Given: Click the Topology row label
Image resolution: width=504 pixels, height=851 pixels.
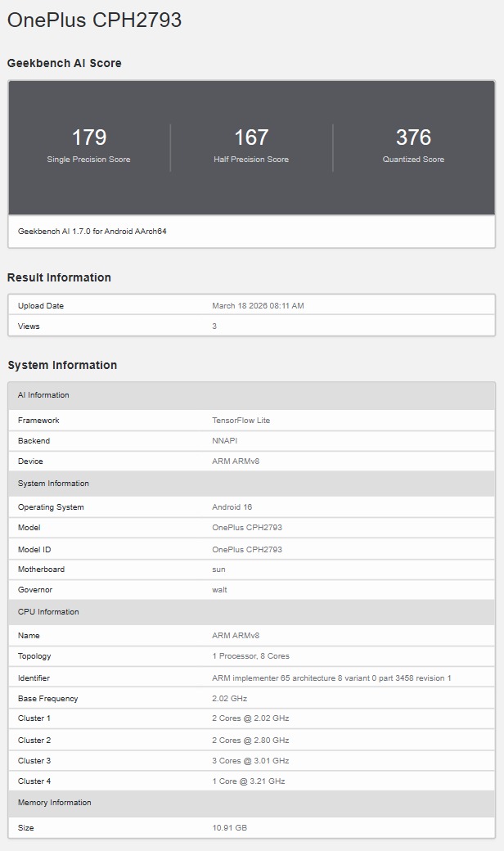Looking at the screenshot, I should (x=34, y=656).
